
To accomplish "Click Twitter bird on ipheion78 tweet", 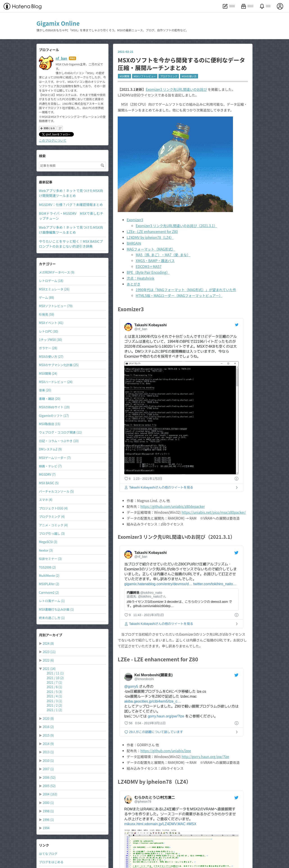I will [237, 797].
